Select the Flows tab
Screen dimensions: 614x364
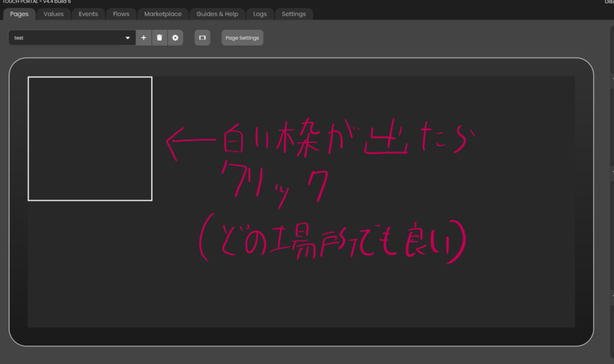pyautogui.click(x=121, y=14)
